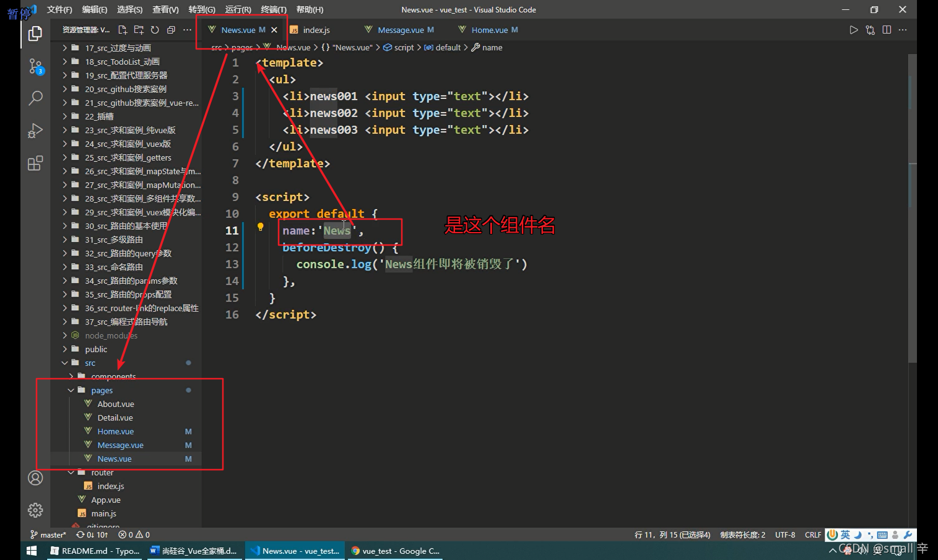Viewport: 938px width, 560px height.
Task: Collapse all folders in explorer
Action: [x=171, y=30]
